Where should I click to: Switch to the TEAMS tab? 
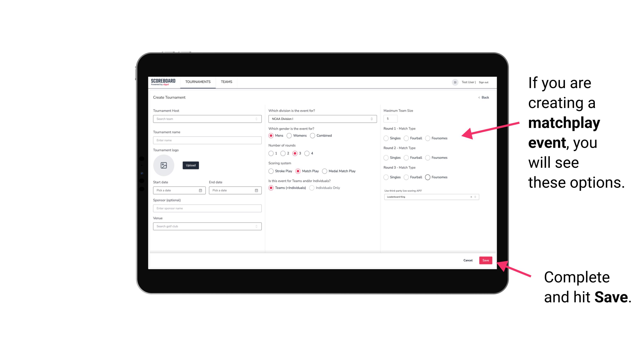click(226, 82)
